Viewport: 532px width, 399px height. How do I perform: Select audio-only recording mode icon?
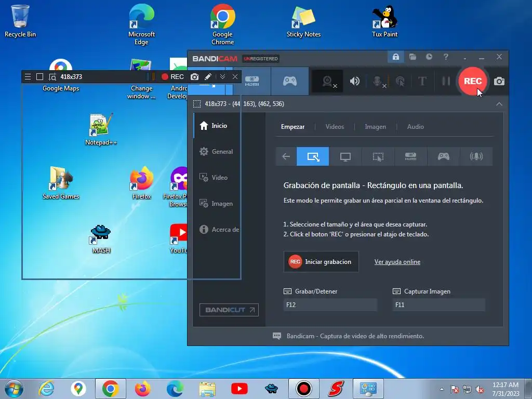point(476,156)
